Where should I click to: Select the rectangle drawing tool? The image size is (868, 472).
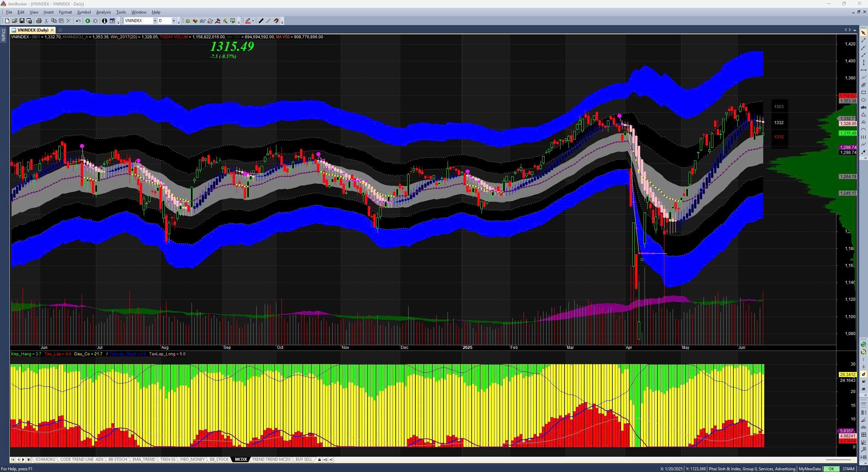pyautogui.click(x=863, y=92)
